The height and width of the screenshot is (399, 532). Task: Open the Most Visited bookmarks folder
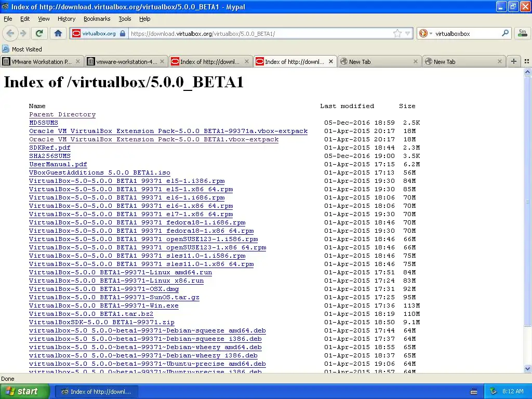point(22,49)
